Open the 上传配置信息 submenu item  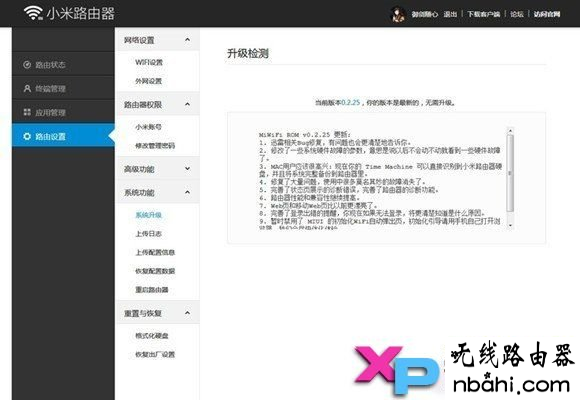(x=155, y=252)
